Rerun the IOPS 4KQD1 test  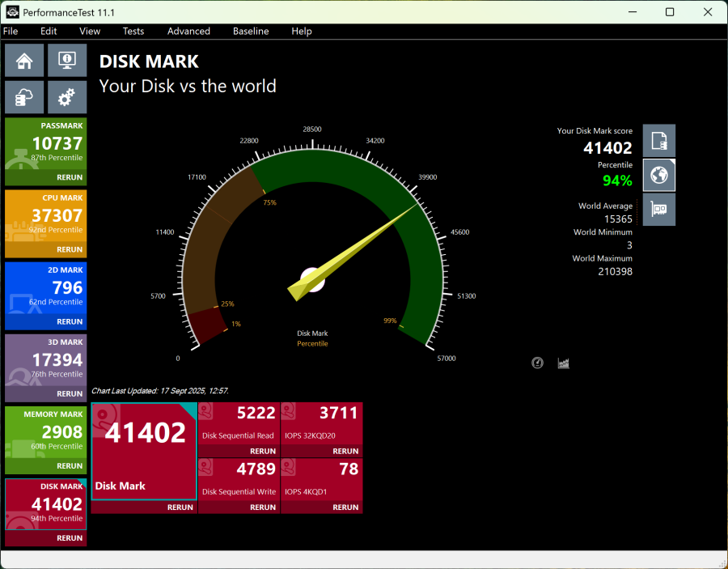pos(345,507)
